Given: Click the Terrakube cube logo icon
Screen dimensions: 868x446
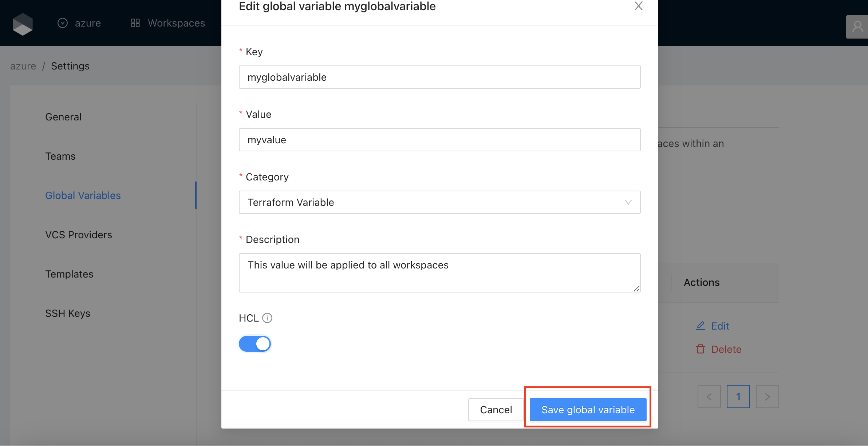Looking at the screenshot, I should (23, 24).
